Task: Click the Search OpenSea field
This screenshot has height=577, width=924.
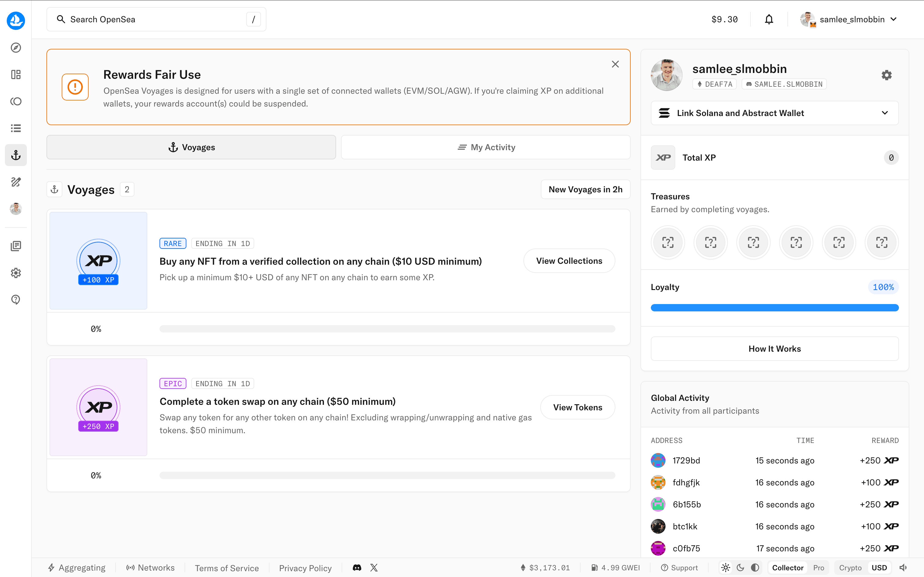Action: click(153, 20)
